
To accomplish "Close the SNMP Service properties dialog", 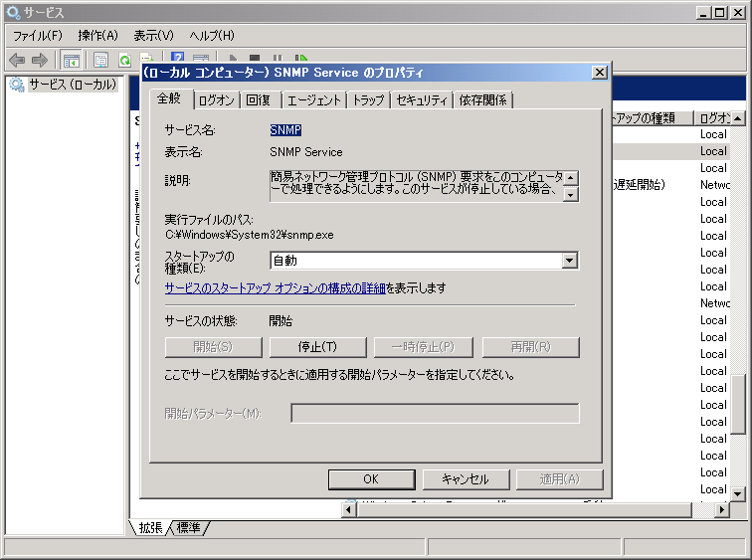I will click(x=600, y=73).
